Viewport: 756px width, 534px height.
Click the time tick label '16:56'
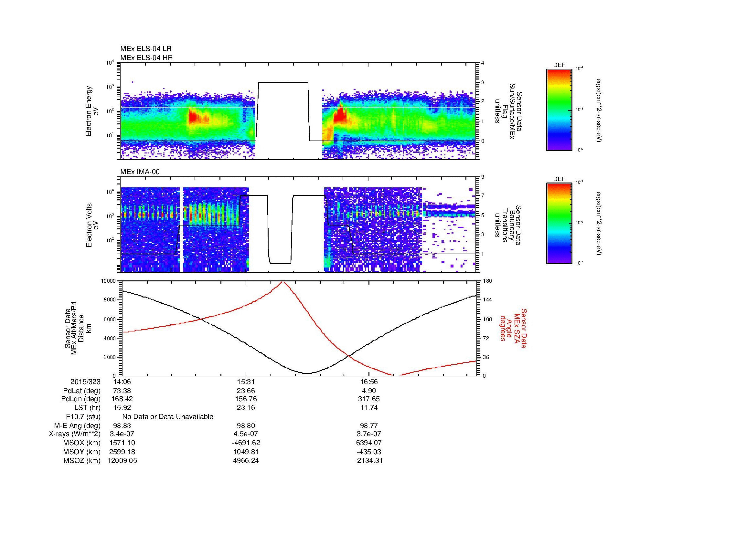369,382
